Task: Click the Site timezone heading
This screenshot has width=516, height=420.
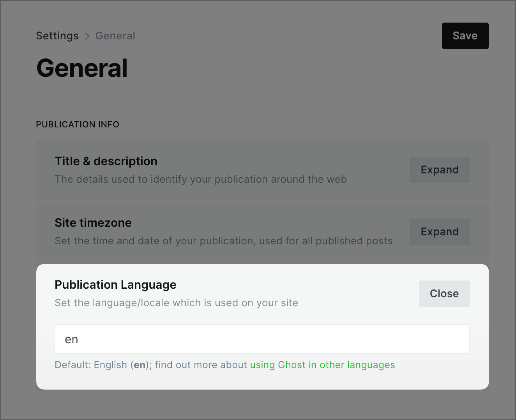Action: tap(93, 223)
